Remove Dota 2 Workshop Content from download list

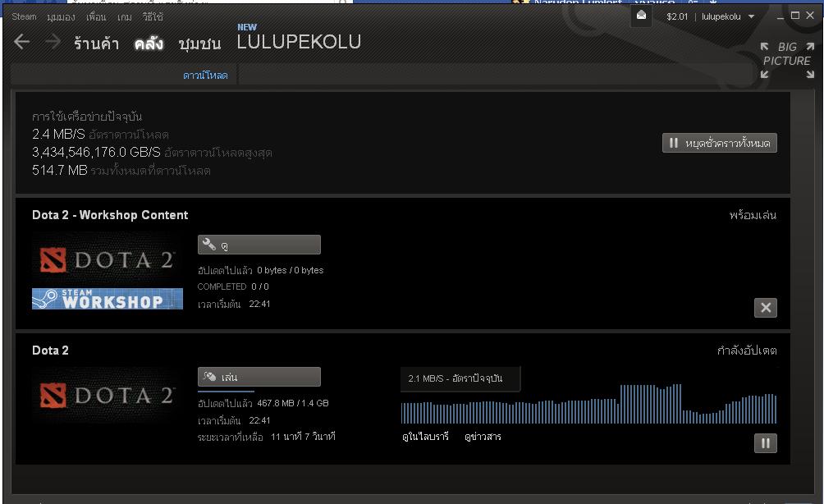(x=765, y=308)
